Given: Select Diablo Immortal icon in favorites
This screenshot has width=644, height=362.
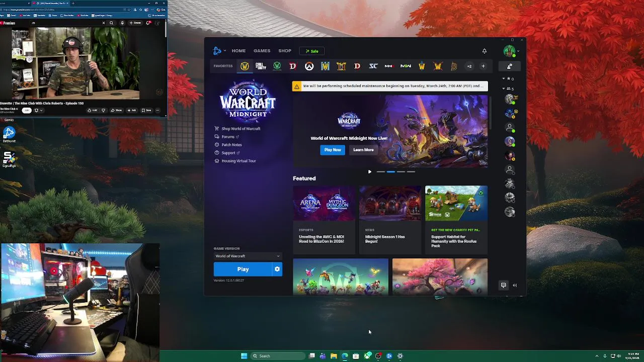Looking at the screenshot, I should tap(454, 66).
